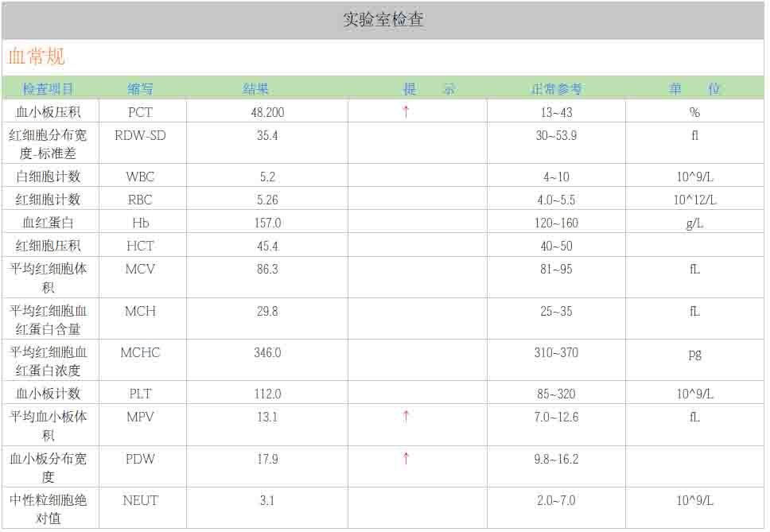Screen dimensions: 770x532
Task: Click the RBC abbreviation cell
Action: pos(140,200)
